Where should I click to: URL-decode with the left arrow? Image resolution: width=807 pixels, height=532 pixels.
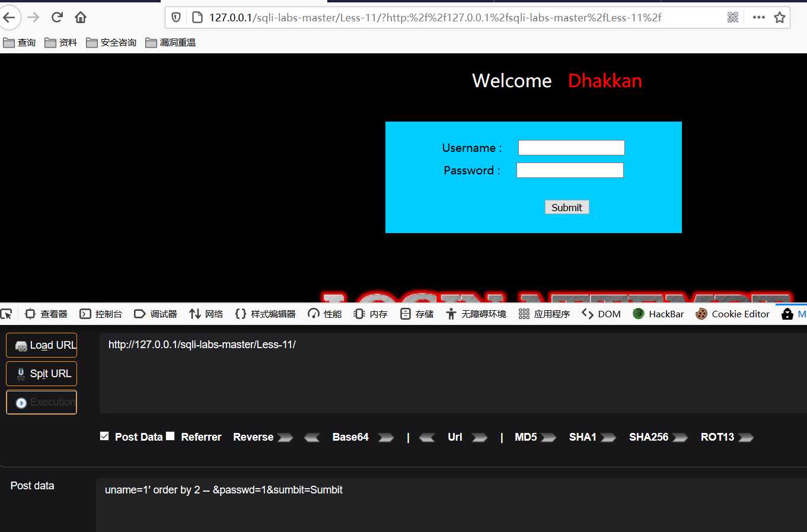pyautogui.click(x=427, y=438)
